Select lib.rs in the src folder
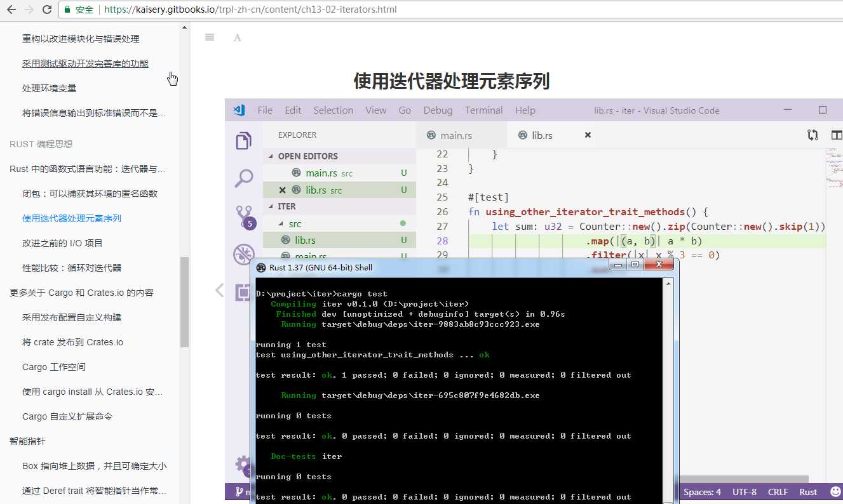The height and width of the screenshot is (504, 843). tap(340, 240)
